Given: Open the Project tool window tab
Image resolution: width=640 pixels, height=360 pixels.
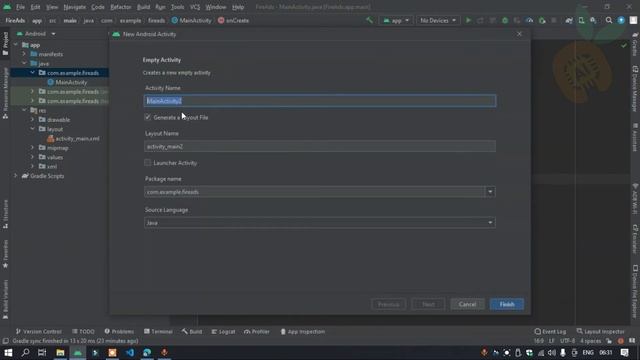Looking at the screenshot, I should pyautogui.click(x=5, y=43).
